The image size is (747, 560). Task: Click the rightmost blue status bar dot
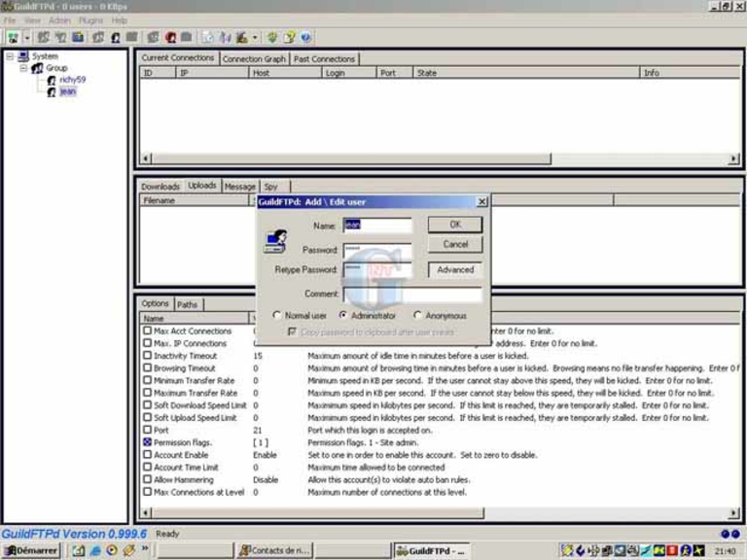[735, 534]
